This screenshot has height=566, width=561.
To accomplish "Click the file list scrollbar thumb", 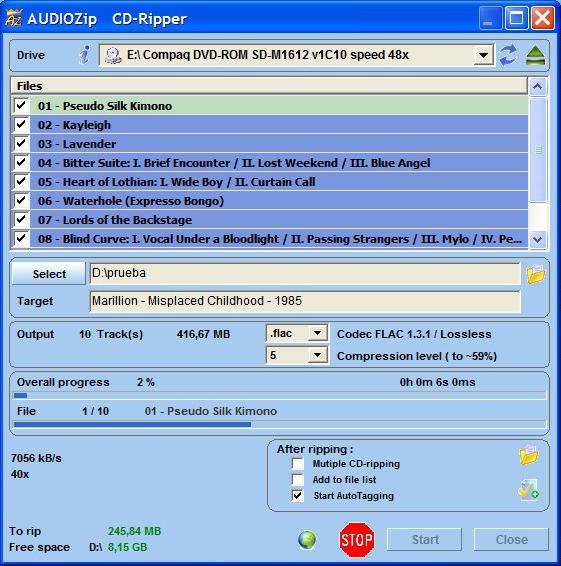I will click(538, 150).
